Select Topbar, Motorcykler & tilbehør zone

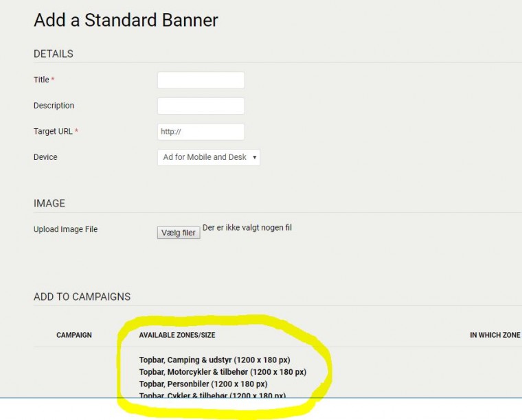click(223, 372)
